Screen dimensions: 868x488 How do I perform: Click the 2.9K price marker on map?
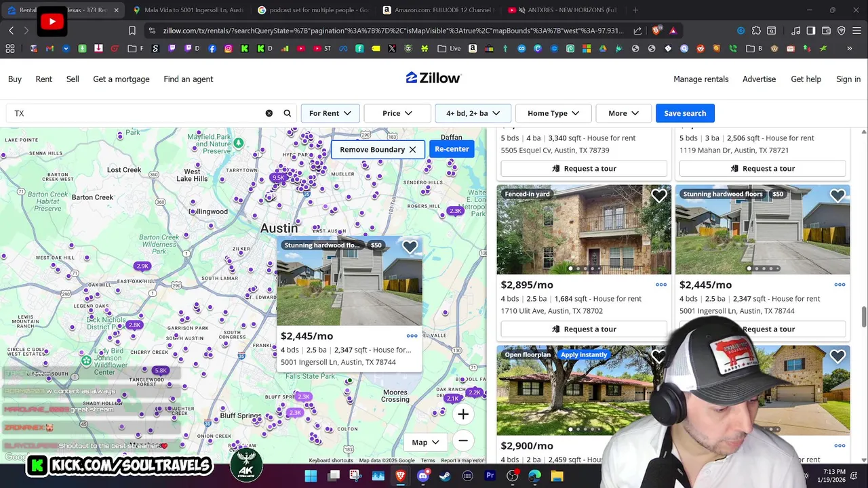(142, 266)
